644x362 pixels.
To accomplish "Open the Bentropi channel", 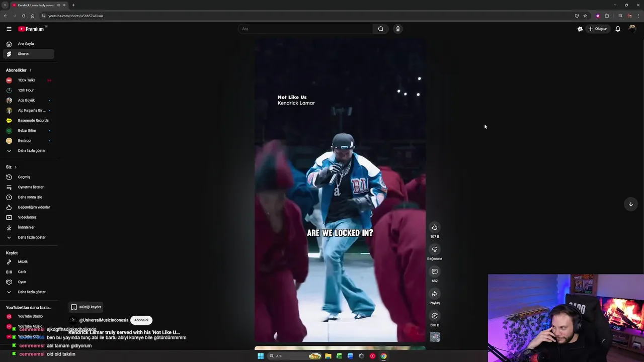I will pyautogui.click(x=28, y=141).
